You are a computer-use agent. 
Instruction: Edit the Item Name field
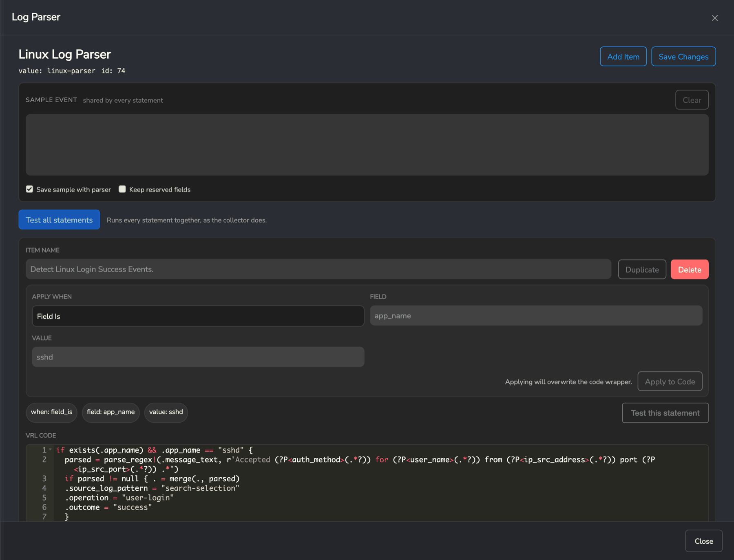pos(318,269)
